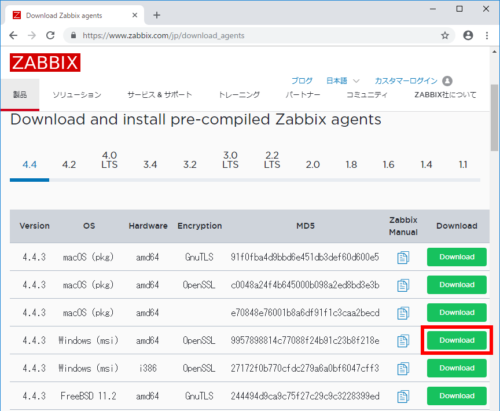Viewport: 500px width, 411px height.
Task: Reload the page
Action: (50, 35)
